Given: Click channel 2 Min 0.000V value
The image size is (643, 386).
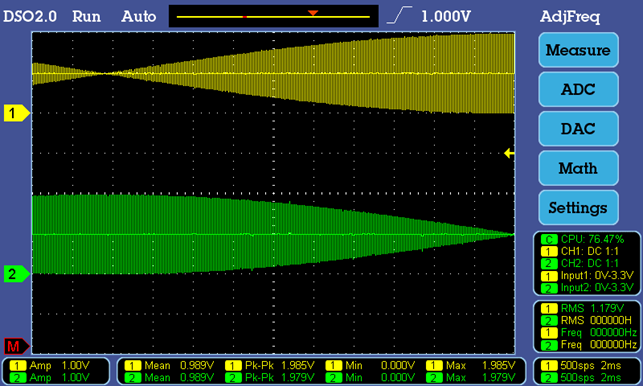Looking at the screenshot, I should (x=380, y=377).
